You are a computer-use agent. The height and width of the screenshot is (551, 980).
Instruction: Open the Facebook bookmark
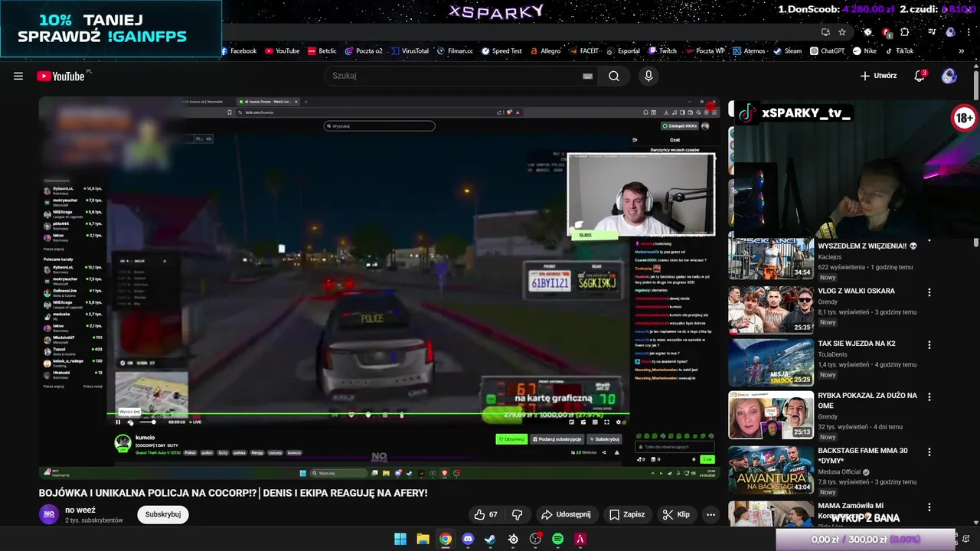(x=239, y=51)
